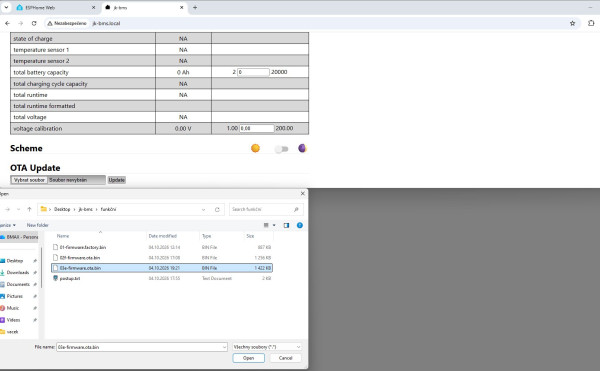The image size is (600, 371).
Task: Click the Vybrat soubor button
Action: coord(29,180)
